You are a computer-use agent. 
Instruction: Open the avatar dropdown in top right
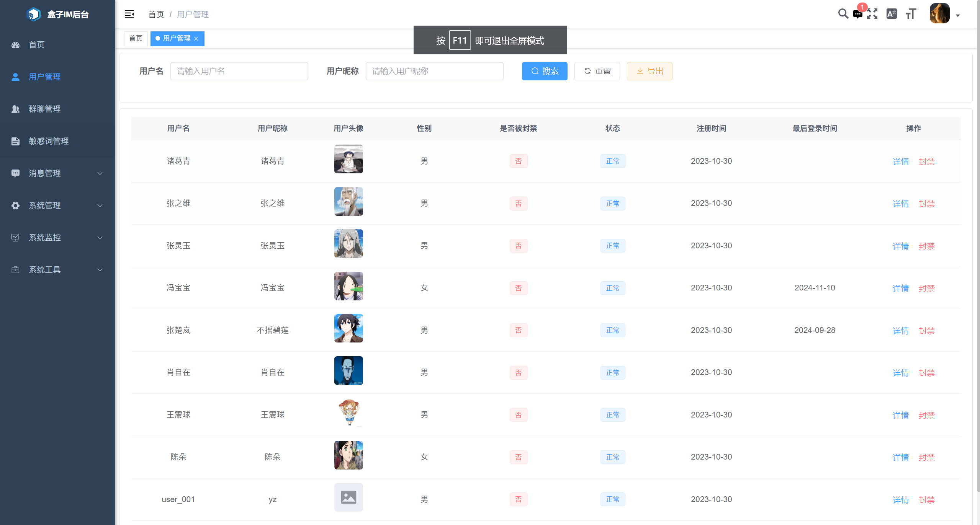point(942,14)
